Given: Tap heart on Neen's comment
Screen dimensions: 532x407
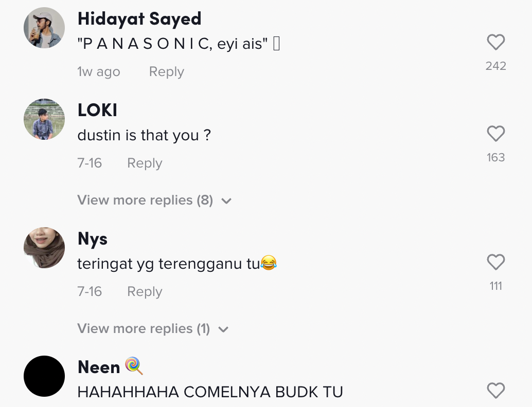Looking at the screenshot, I should click(495, 391).
